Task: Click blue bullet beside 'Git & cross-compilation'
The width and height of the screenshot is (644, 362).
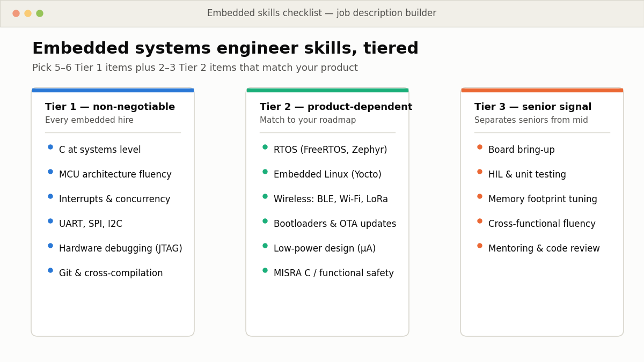Action: pos(50,270)
